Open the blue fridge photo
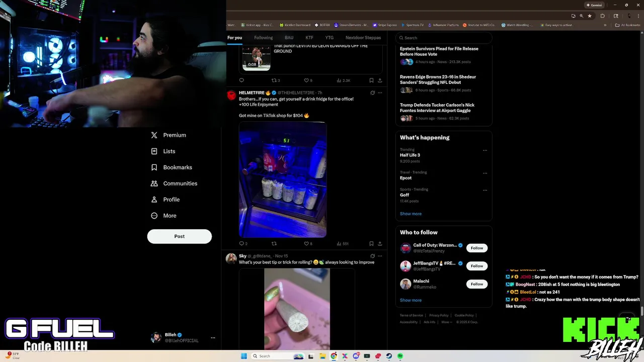The image size is (644, 362). click(x=283, y=179)
